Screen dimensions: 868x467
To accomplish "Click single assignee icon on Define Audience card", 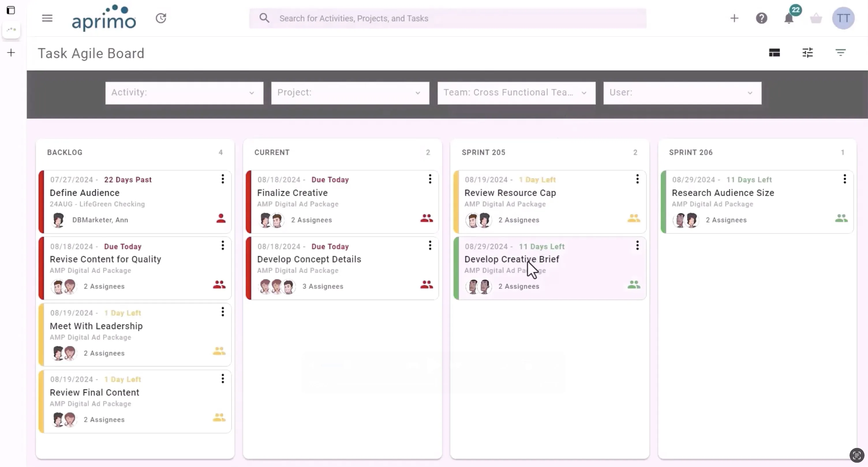I will coord(221,219).
